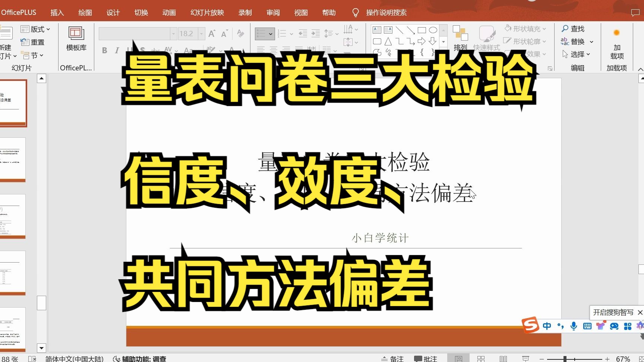Image resolution: width=644 pixels, height=362 pixels.
Task: Click the accessibility check status item
Action: [139, 359]
